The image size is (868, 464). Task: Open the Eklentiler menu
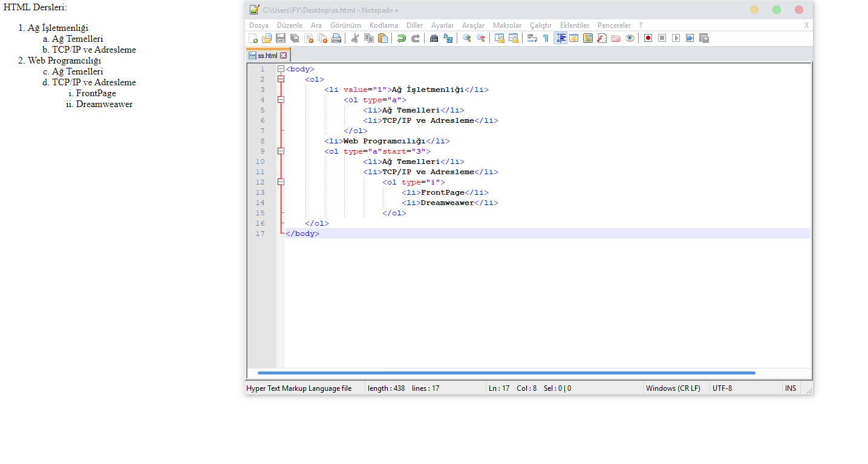tap(574, 25)
